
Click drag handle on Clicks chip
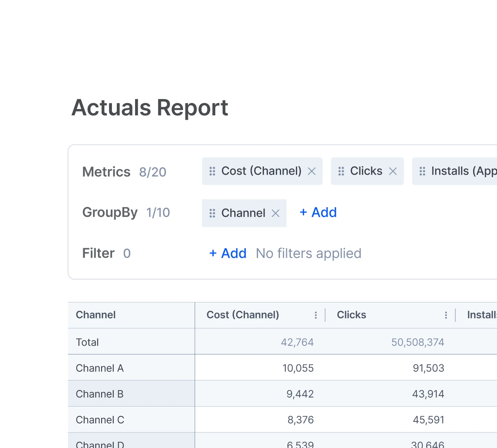tap(341, 171)
